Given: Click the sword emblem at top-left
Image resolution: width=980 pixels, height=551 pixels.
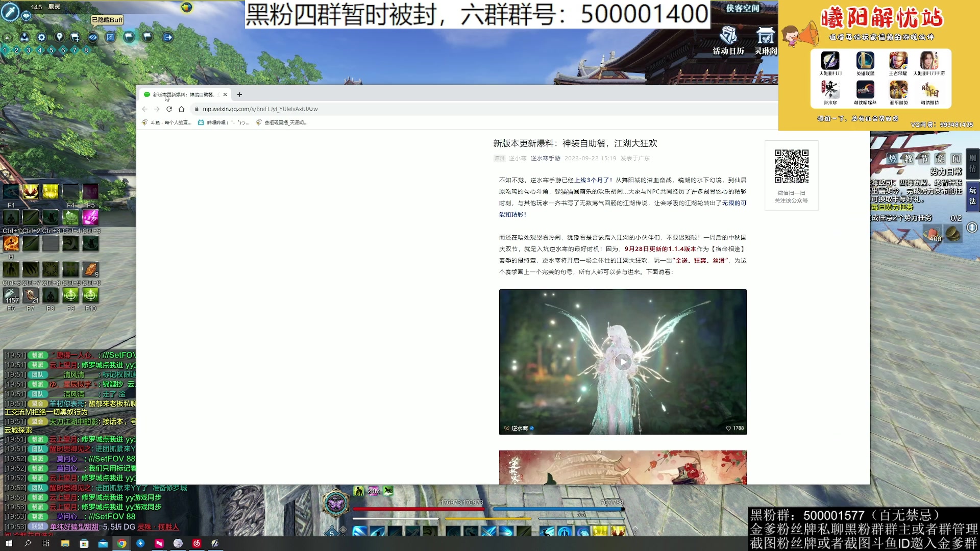Looking at the screenshot, I should (x=10, y=12).
